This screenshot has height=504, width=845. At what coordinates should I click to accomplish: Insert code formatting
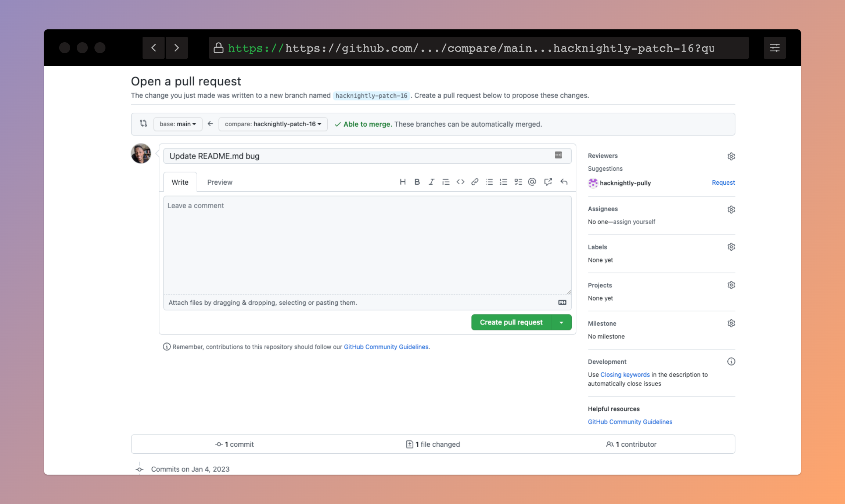[x=460, y=182]
